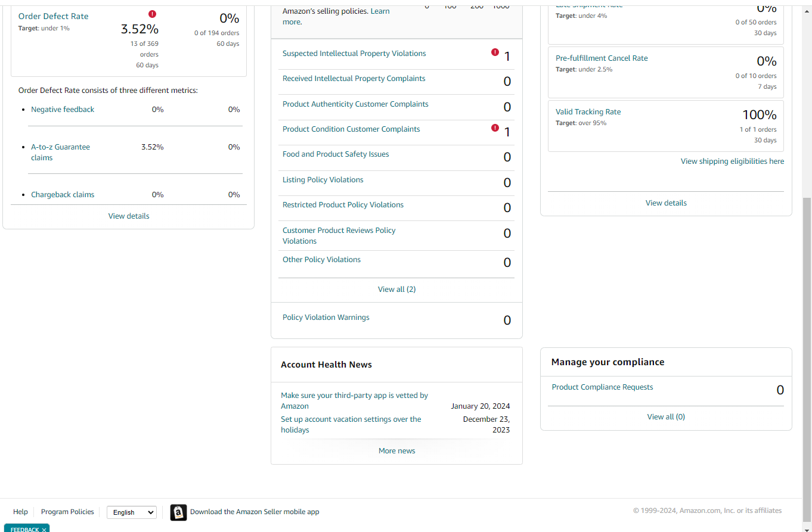Open Food and Product Safety Issues
Viewport: 812px width, 532px height.
click(336, 154)
